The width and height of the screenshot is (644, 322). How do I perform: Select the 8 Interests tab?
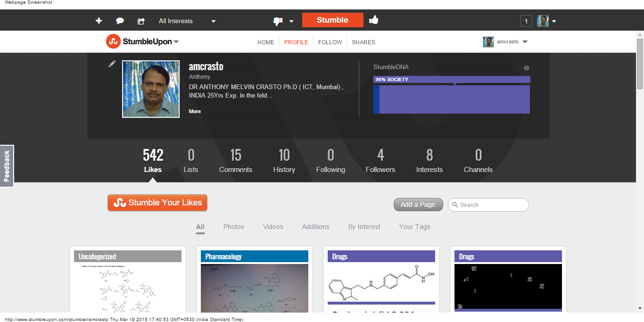click(429, 161)
